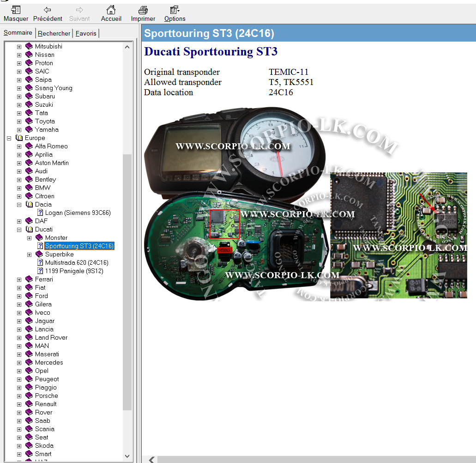Image resolution: width=476 pixels, height=463 pixels.
Task: Expand the Superbike tree node
Action: (29, 255)
